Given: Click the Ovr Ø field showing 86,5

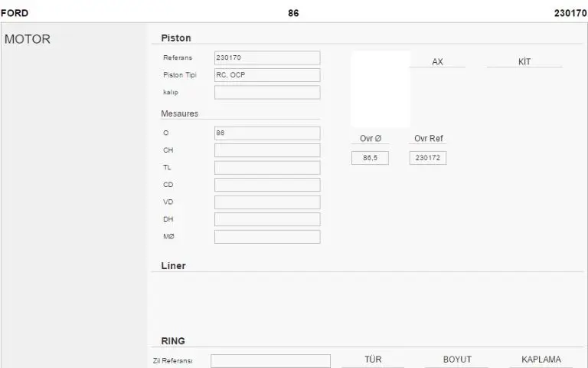Looking at the screenshot, I should click(x=370, y=158).
